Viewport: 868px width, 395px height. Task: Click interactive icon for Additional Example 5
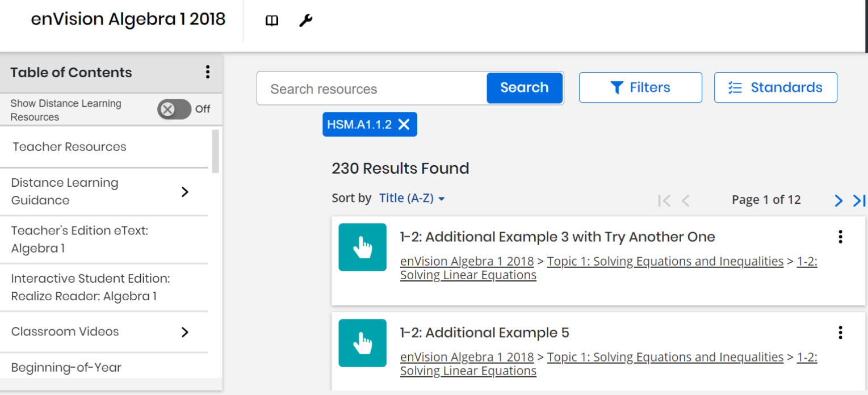pyautogui.click(x=362, y=343)
